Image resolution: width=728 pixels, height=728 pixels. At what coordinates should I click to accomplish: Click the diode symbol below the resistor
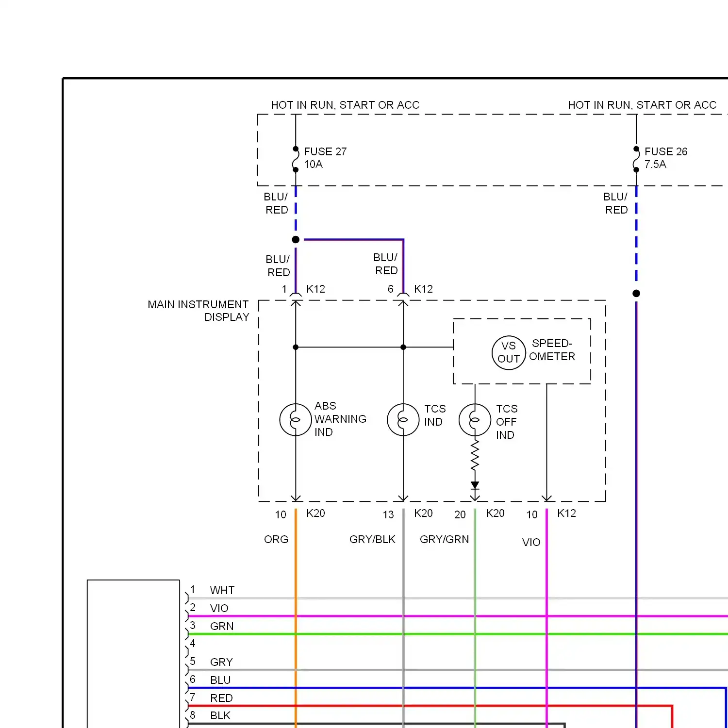click(x=475, y=485)
